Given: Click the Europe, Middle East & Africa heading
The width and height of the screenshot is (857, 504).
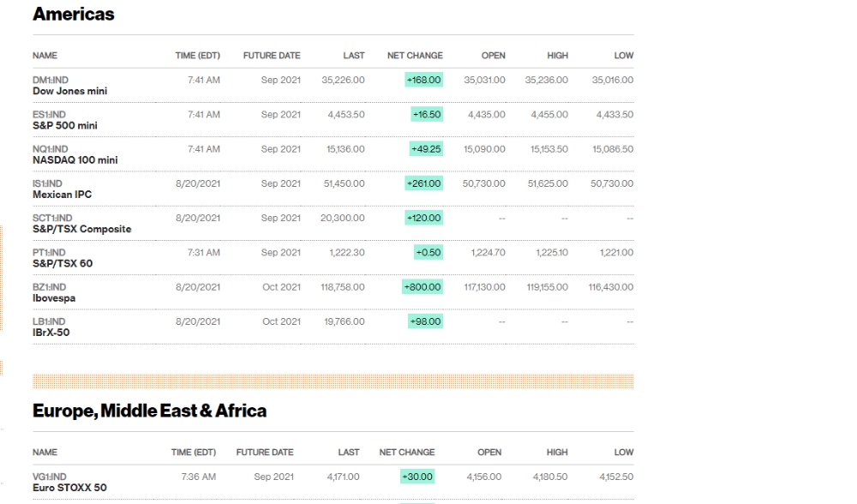Looking at the screenshot, I should 149,411.
